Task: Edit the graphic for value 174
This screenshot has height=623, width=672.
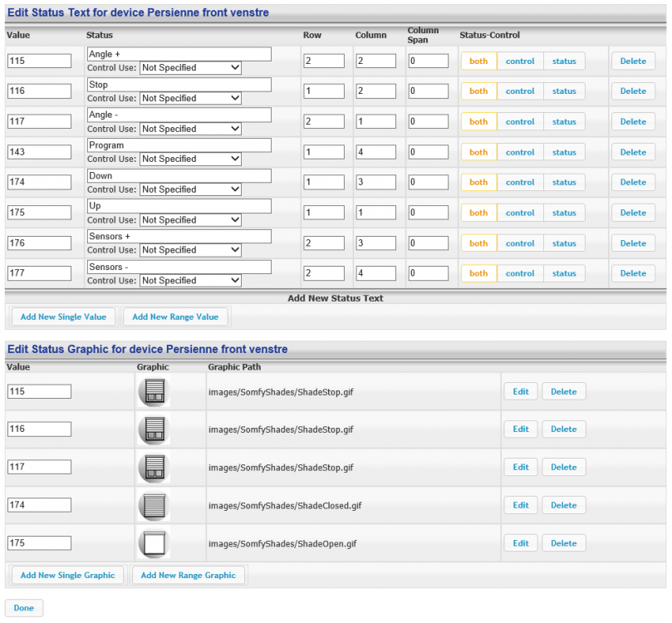Action: pyautogui.click(x=521, y=505)
